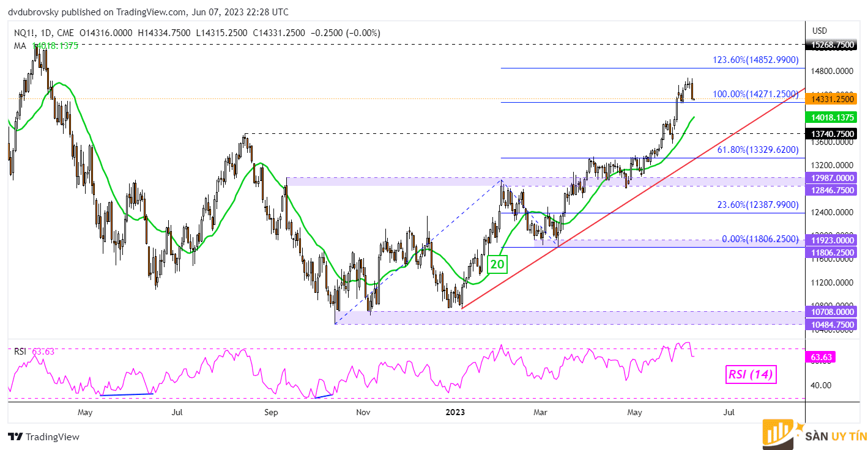Click the TradingView logo at chart bottom
Image resolution: width=868 pixels, height=450 pixels.
click(x=43, y=437)
